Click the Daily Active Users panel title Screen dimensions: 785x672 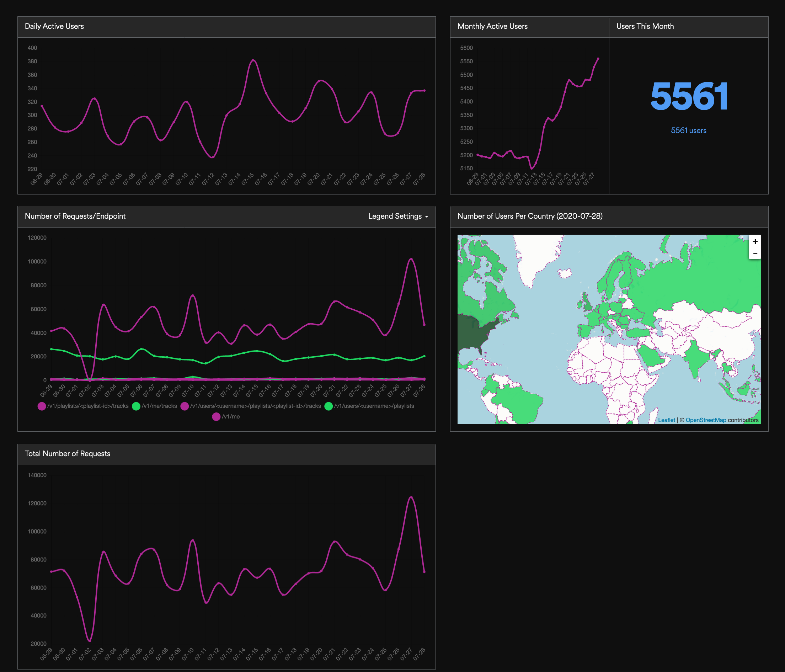54,26
